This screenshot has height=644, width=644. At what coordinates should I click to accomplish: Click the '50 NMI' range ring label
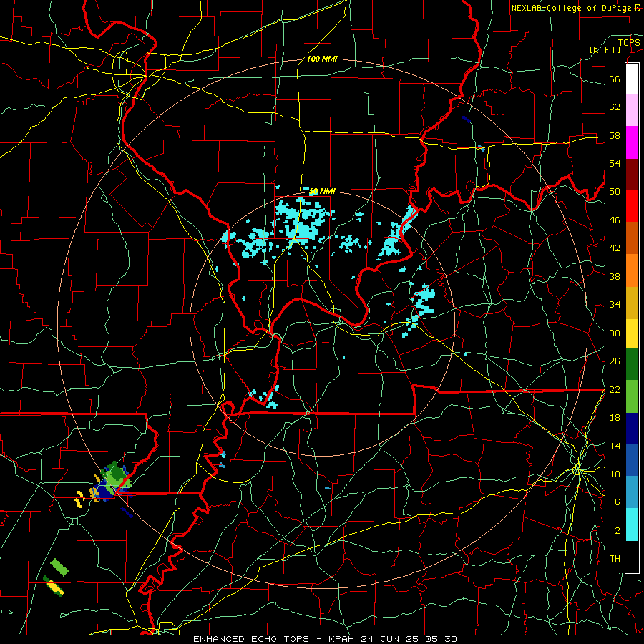pos(323,191)
